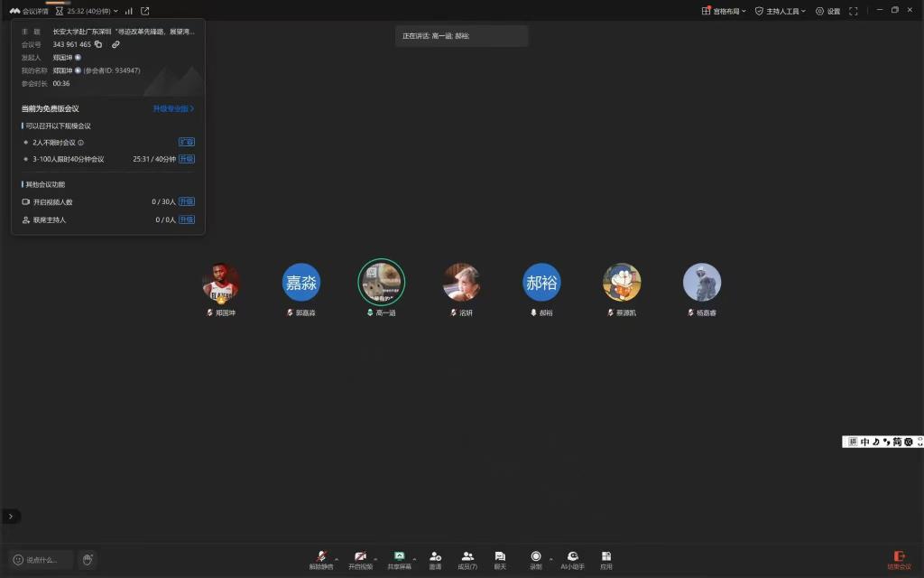Launch the AI小助手 assistant
The height and width of the screenshot is (578, 924).
pyautogui.click(x=572, y=560)
